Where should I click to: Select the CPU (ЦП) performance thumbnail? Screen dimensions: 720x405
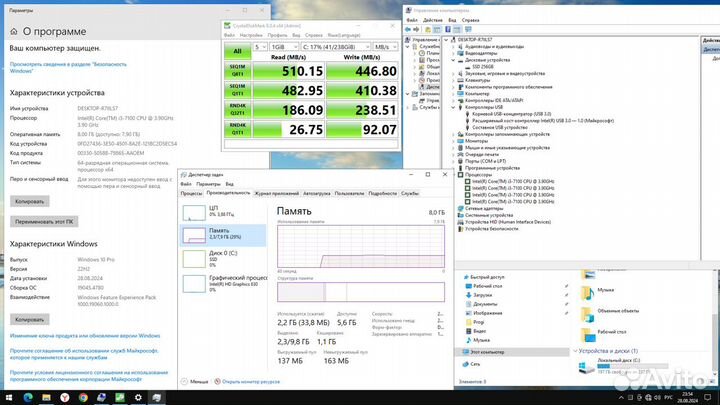[x=222, y=213]
